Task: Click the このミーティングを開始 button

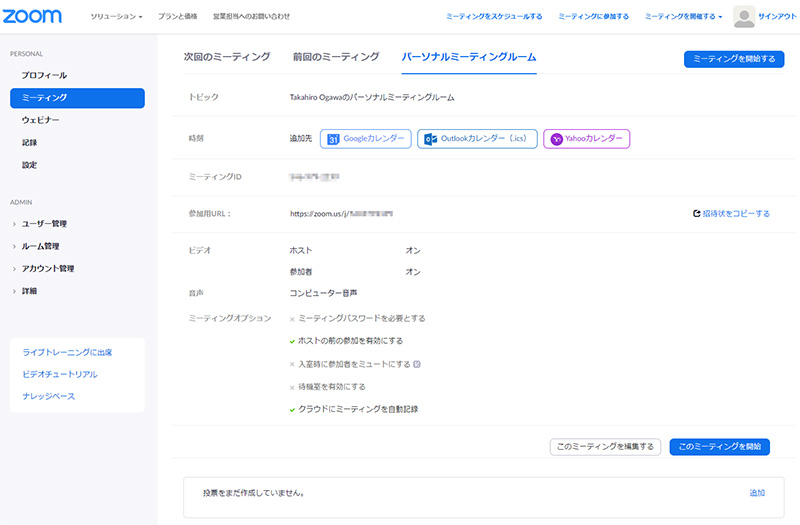Action: [719, 447]
